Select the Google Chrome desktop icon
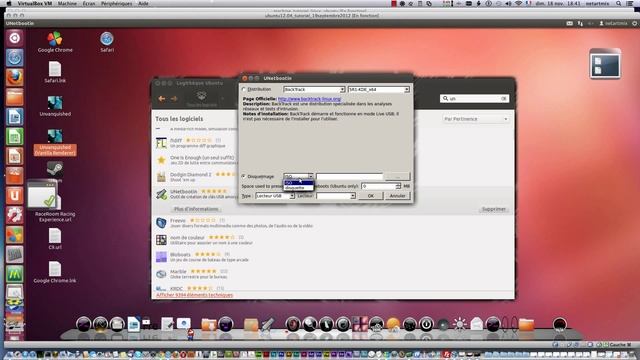The height and width of the screenshot is (360, 640). [55, 42]
